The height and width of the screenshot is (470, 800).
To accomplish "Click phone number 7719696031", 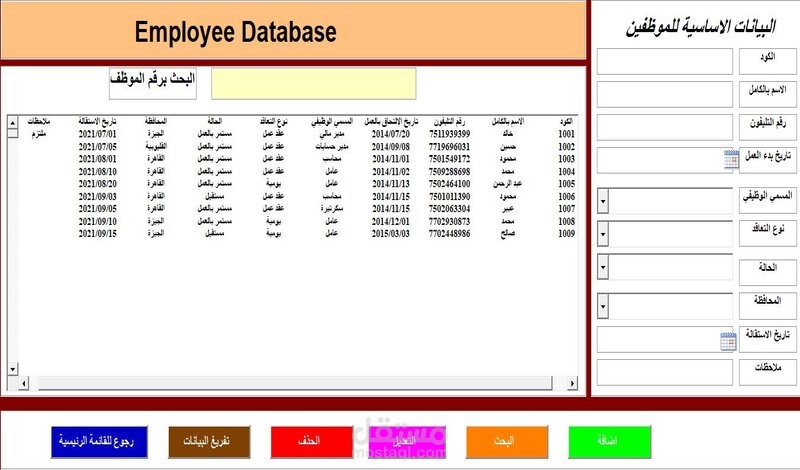I will coord(449,146).
